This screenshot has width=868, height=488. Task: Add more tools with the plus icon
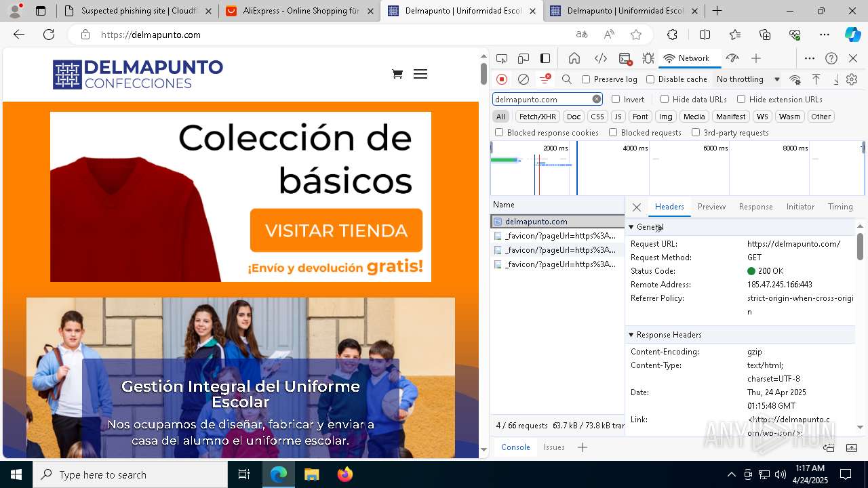coord(756,58)
